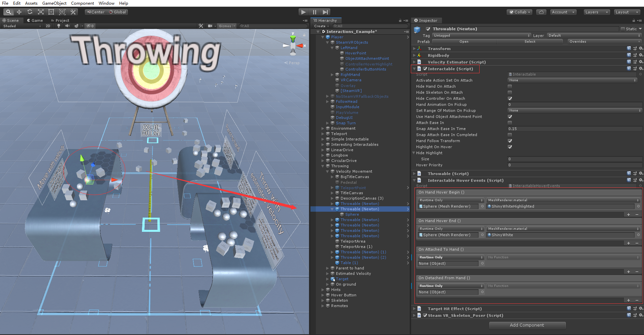
Task: Switch to the Project tab
Action: pos(60,20)
